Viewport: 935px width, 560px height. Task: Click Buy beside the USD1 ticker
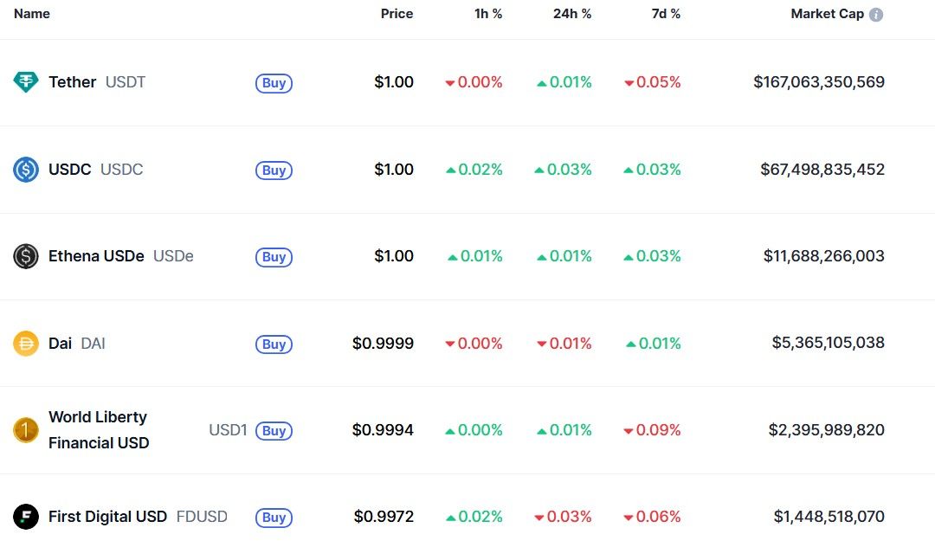point(274,430)
